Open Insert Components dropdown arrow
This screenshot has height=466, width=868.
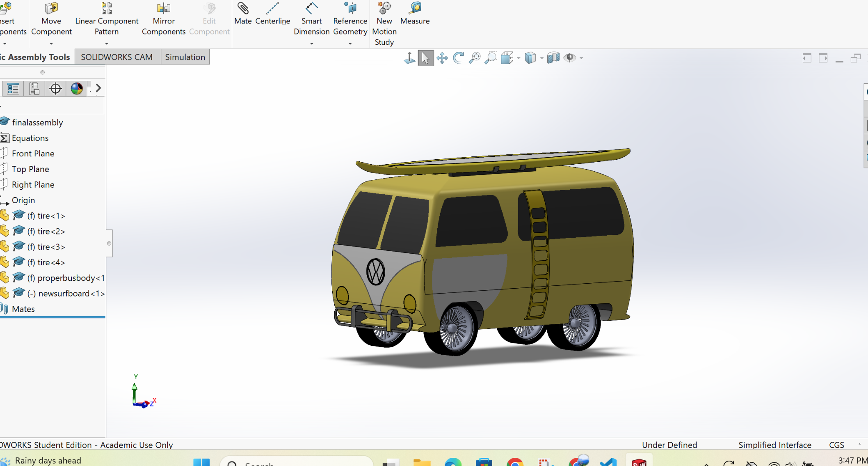point(5,44)
